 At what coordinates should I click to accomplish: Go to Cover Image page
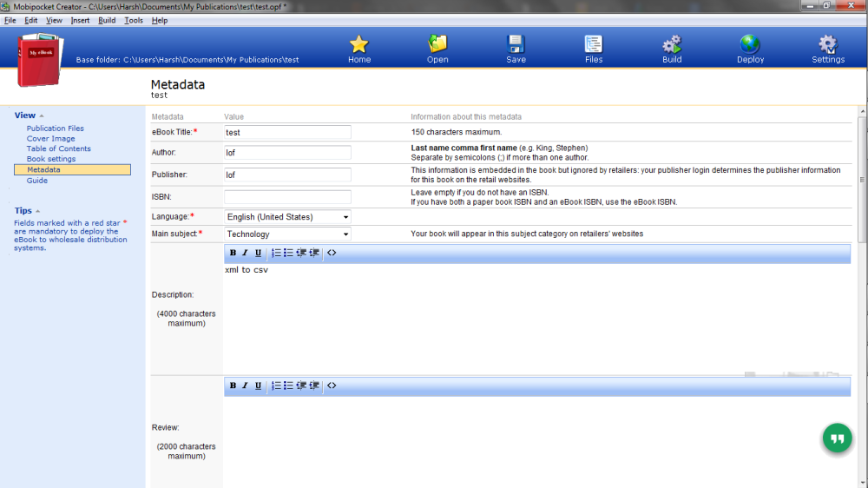tap(51, 138)
